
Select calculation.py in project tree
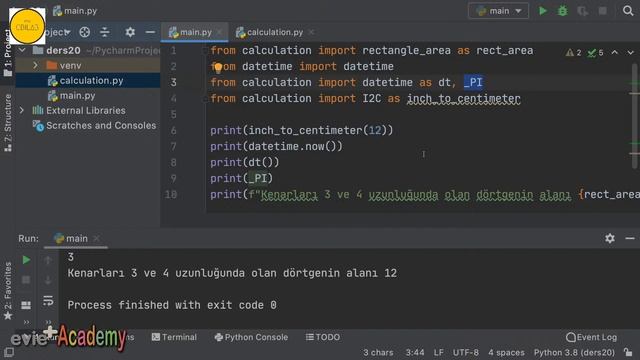coord(88,80)
